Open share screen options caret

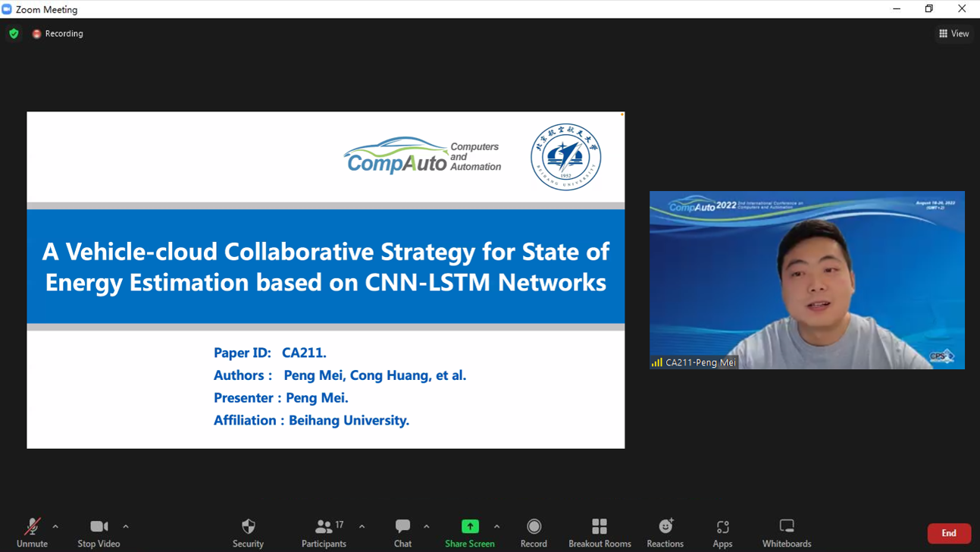pyautogui.click(x=496, y=526)
